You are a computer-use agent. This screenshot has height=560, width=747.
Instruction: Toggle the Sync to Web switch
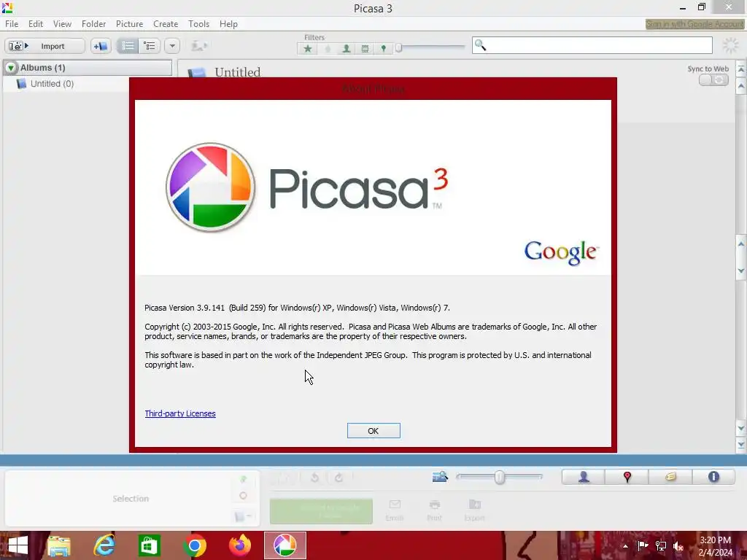(713, 80)
